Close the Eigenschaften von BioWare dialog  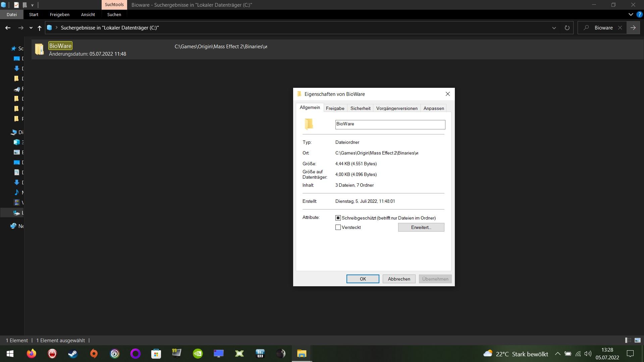pos(447,94)
